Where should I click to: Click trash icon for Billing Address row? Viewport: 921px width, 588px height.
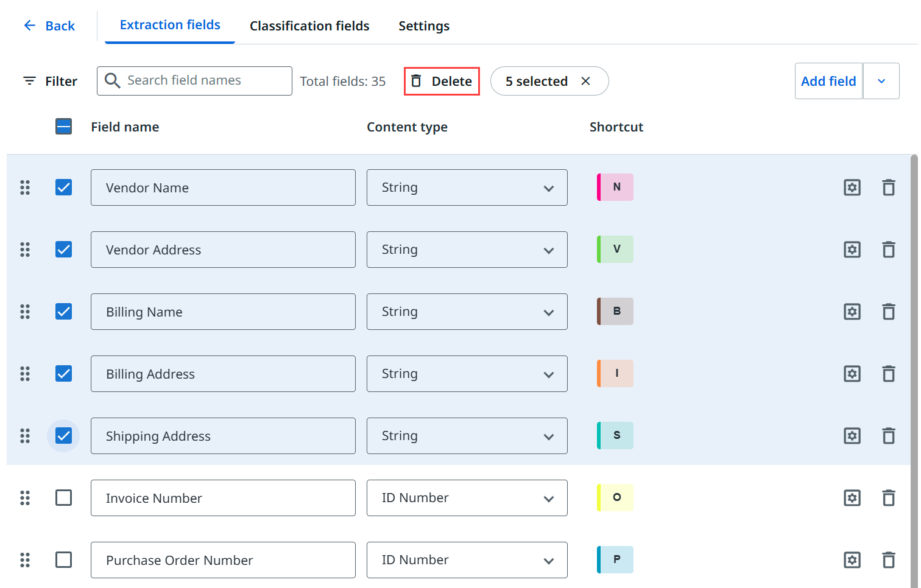pyautogui.click(x=888, y=374)
